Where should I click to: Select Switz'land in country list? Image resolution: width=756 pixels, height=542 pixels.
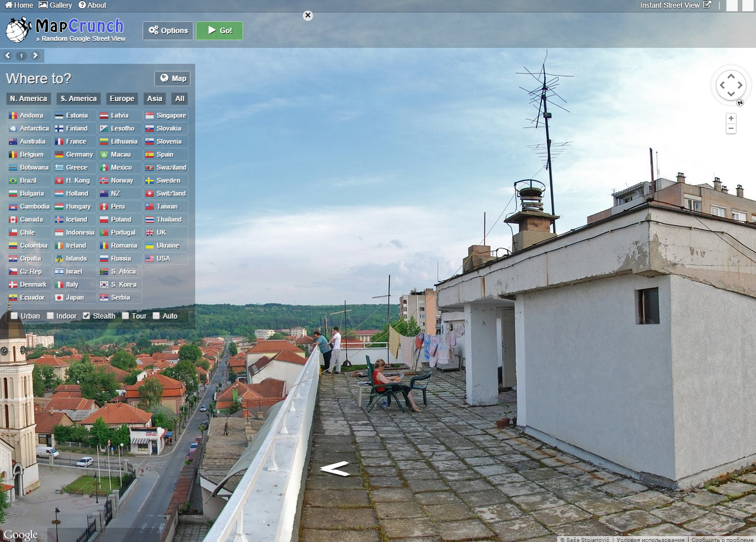pos(166,194)
